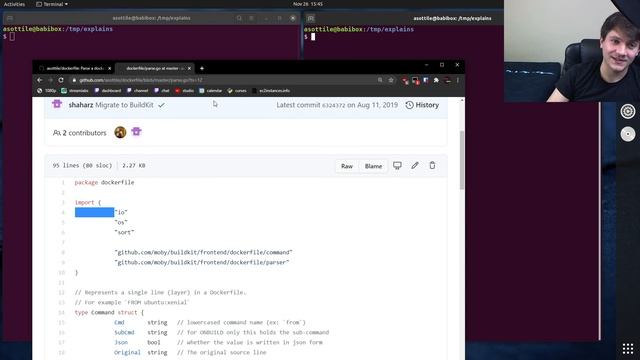Open the Activities overview
The image size is (640, 360).
click(x=14, y=4)
